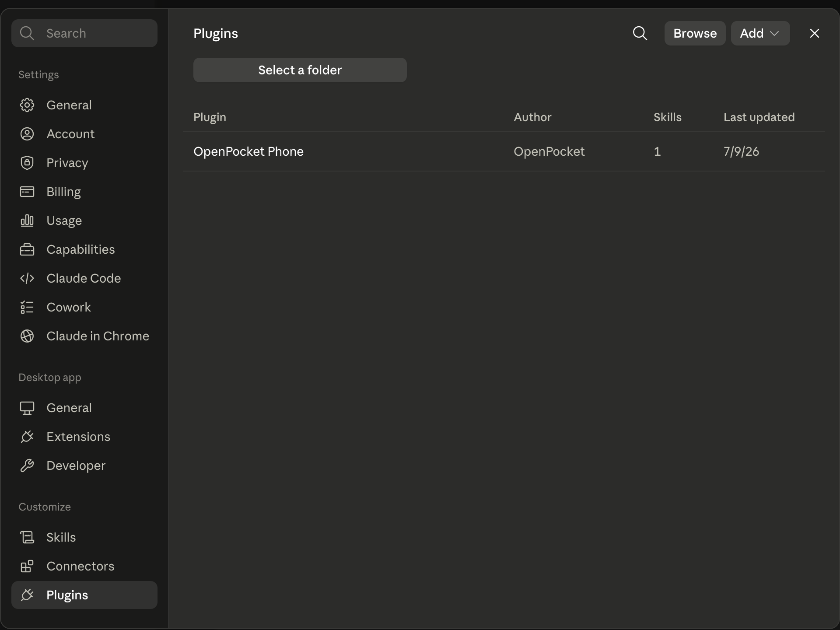Open the Skills customize page
This screenshot has height=630, width=840.
point(84,537)
